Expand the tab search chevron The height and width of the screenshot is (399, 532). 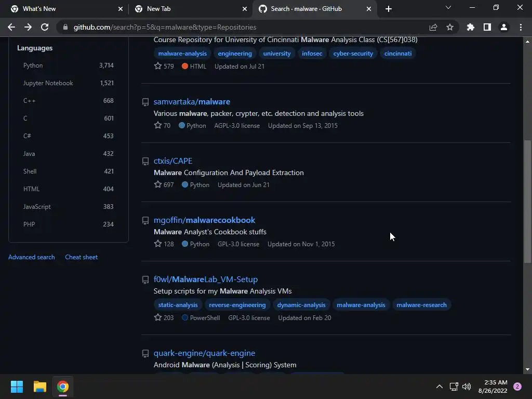448,7
